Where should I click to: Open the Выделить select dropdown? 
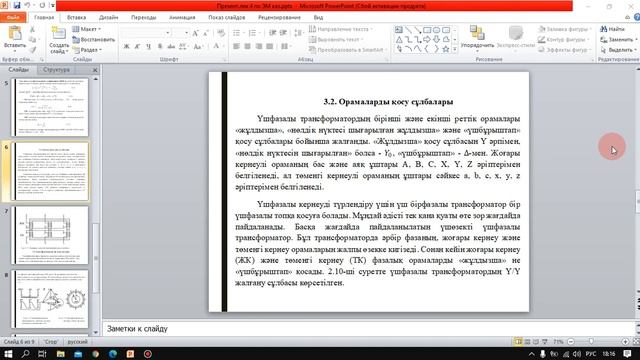tap(619, 50)
